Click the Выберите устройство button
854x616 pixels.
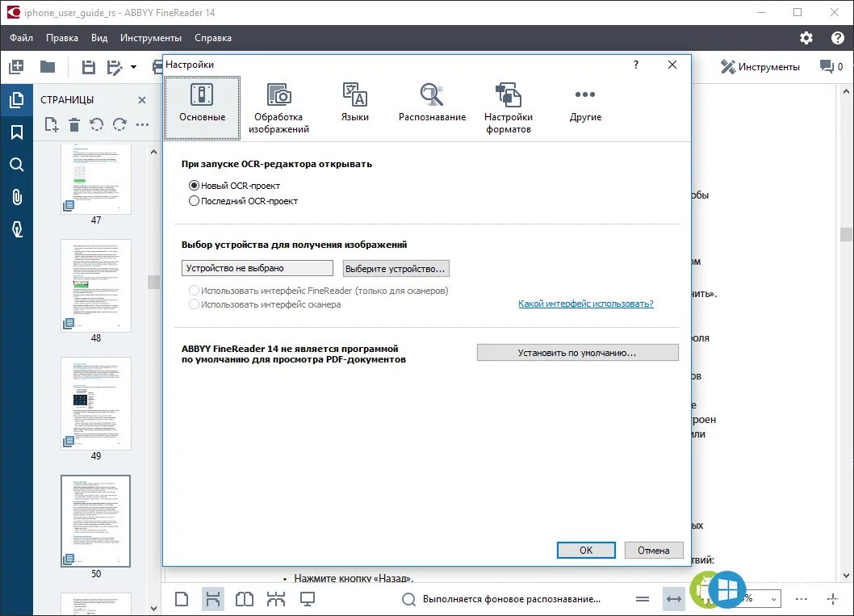(396, 269)
